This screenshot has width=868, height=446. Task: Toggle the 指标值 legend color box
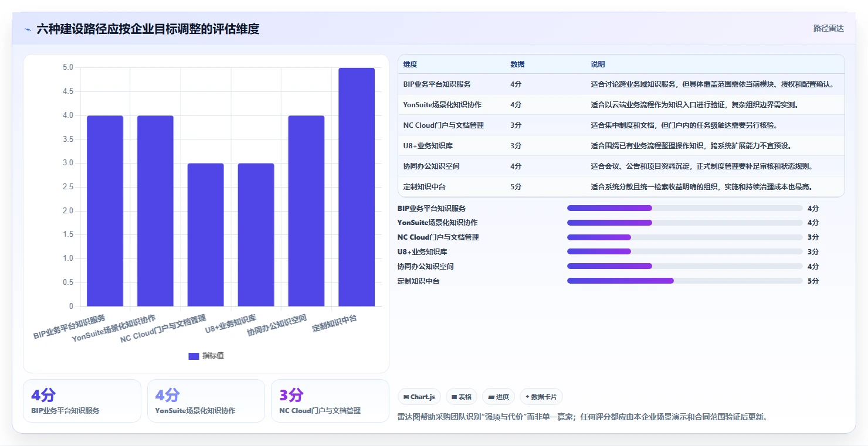194,356
